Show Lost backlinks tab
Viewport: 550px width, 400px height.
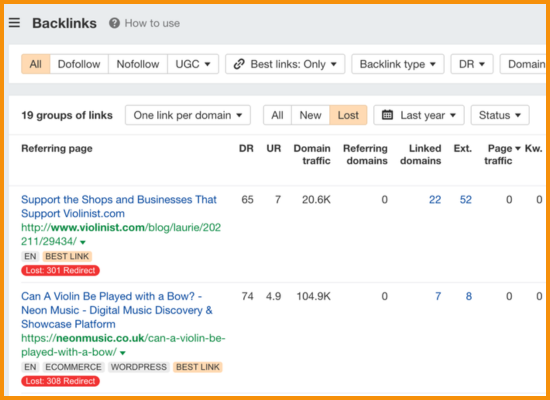point(348,115)
